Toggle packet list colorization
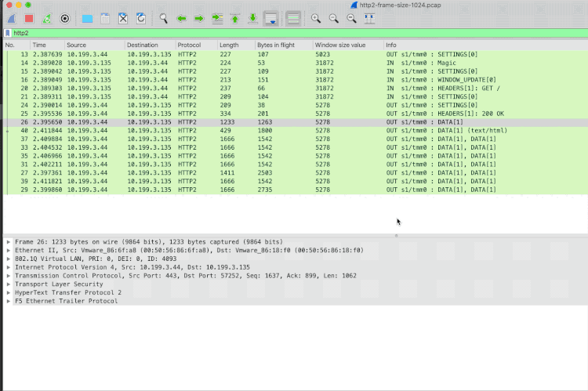Screen dimensions: 588x391 coord(293,17)
